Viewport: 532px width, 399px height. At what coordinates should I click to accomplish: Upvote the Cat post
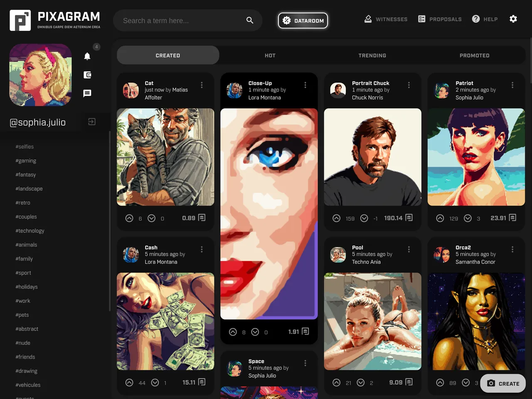[129, 218]
